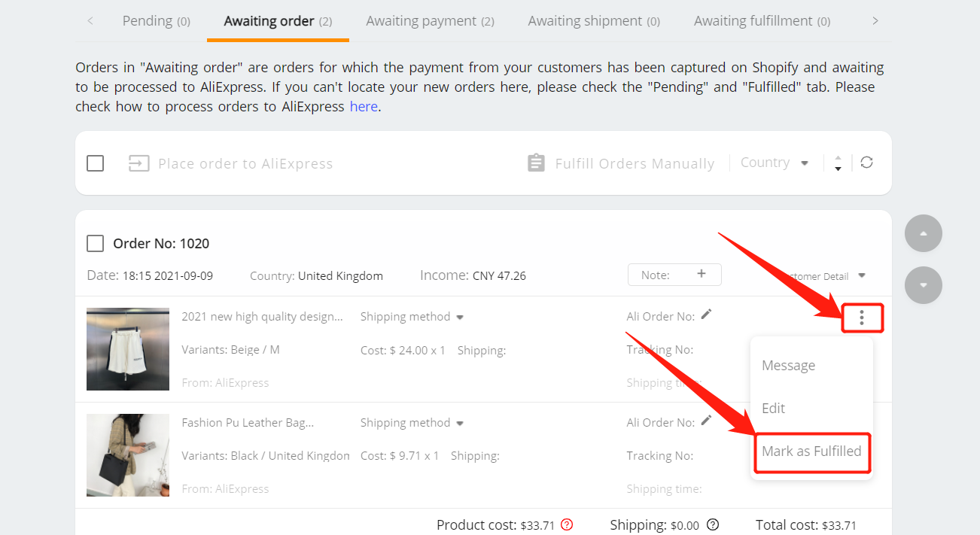Click the refresh orders icon
Image resolution: width=980 pixels, height=535 pixels.
tap(867, 163)
